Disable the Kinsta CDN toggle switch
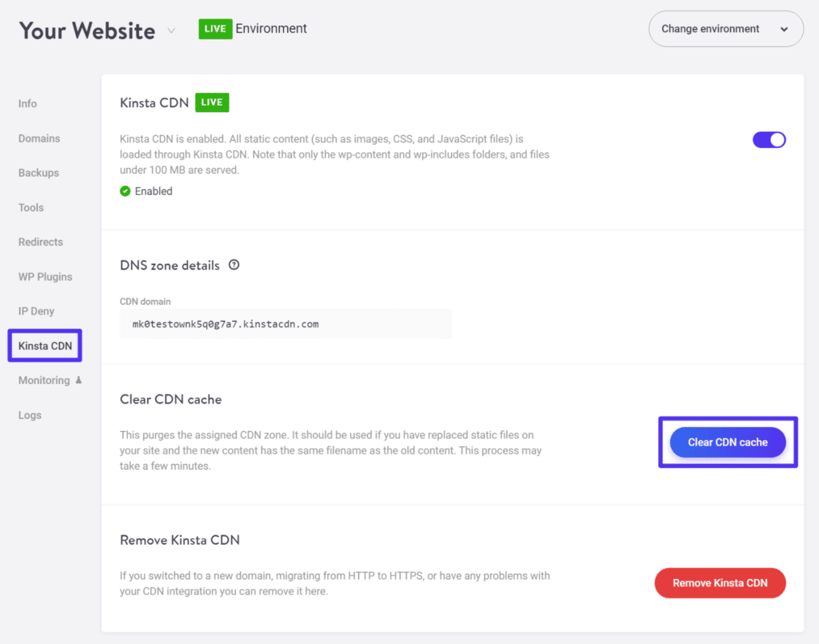Viewport: 819px width, 644px height. pyautogui.click(x=769, y=139)
